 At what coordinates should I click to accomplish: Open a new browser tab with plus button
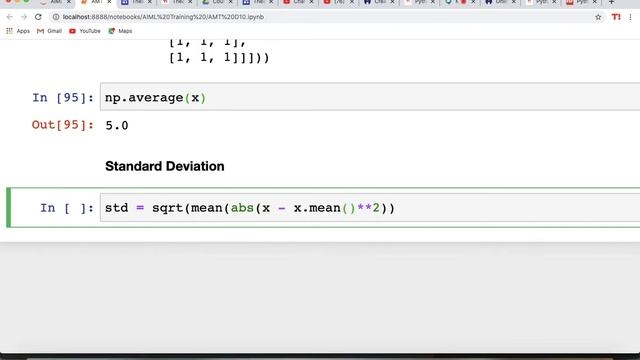click(611, 2)
